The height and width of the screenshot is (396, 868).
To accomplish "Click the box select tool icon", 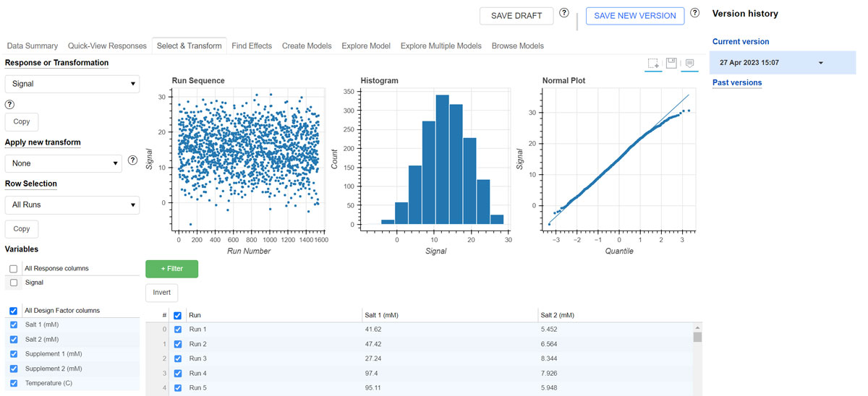I will click(x=653, y=64).
